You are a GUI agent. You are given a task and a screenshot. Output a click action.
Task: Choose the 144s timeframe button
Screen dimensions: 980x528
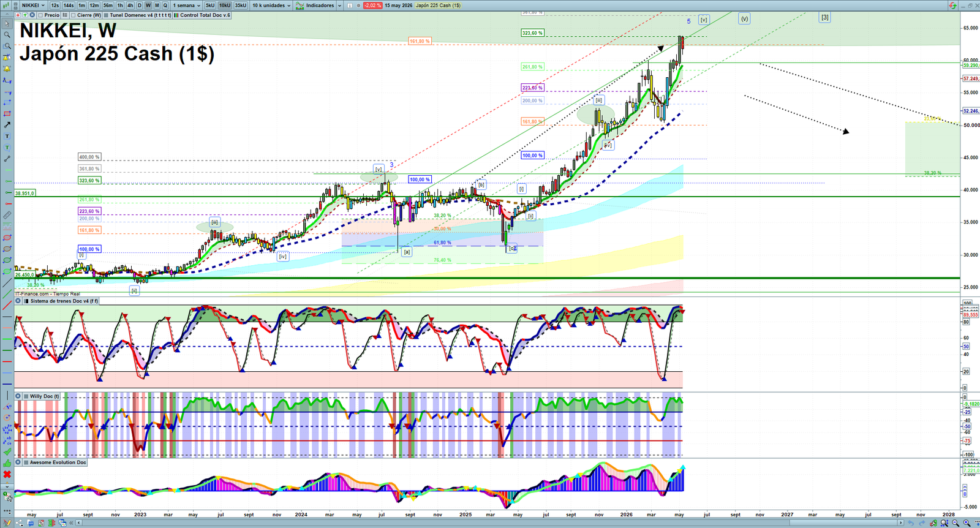click(69, 6)
